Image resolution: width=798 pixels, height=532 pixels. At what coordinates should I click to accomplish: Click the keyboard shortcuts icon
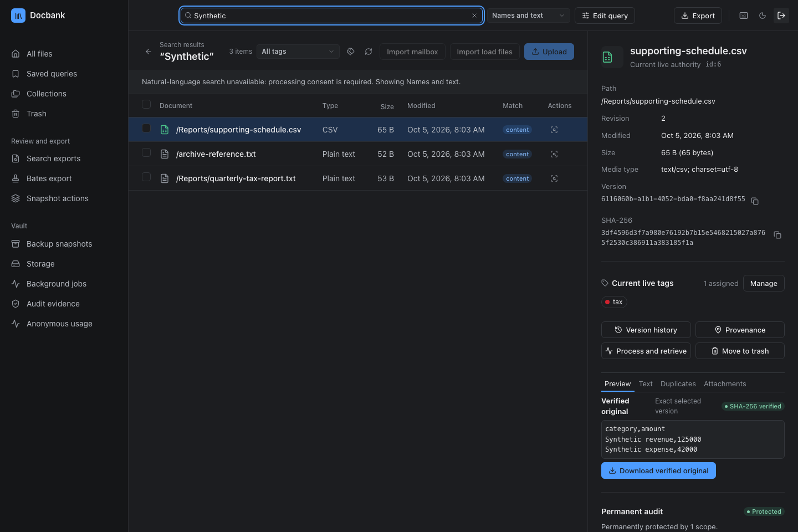(x=744, y=16)
